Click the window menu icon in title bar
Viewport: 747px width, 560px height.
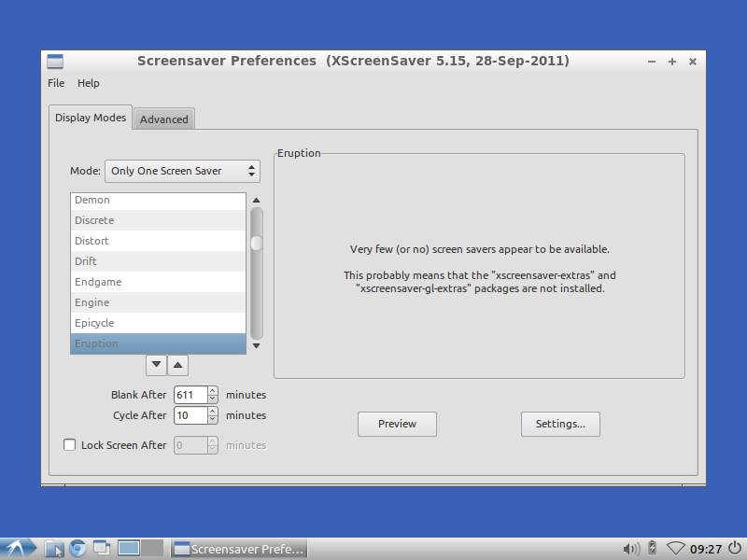point(55,62)
